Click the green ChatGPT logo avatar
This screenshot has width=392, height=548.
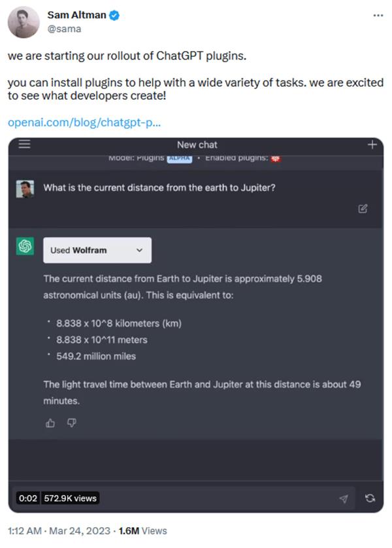coord(25,247)
